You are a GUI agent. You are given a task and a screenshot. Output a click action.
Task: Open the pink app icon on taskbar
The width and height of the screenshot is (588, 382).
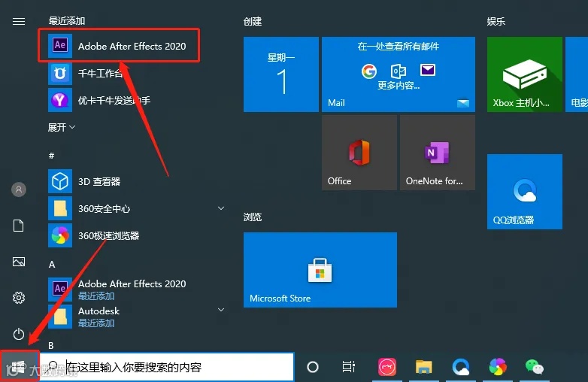(x=387, y=367)
